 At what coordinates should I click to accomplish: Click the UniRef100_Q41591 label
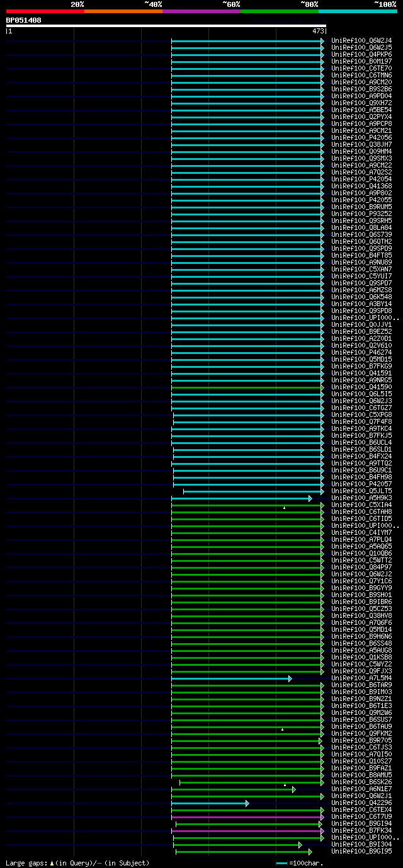click(361, 373)
